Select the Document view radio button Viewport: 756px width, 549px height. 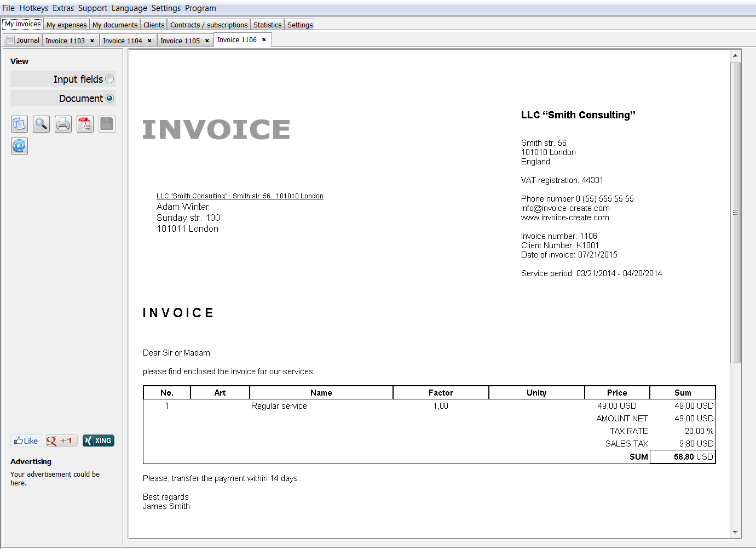coord(109,99)
